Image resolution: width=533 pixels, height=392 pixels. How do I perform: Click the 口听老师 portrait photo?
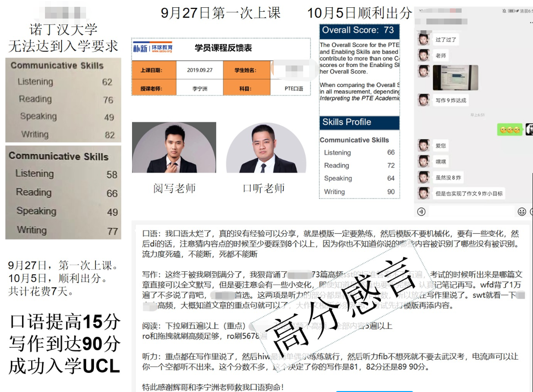click(266, 148)
